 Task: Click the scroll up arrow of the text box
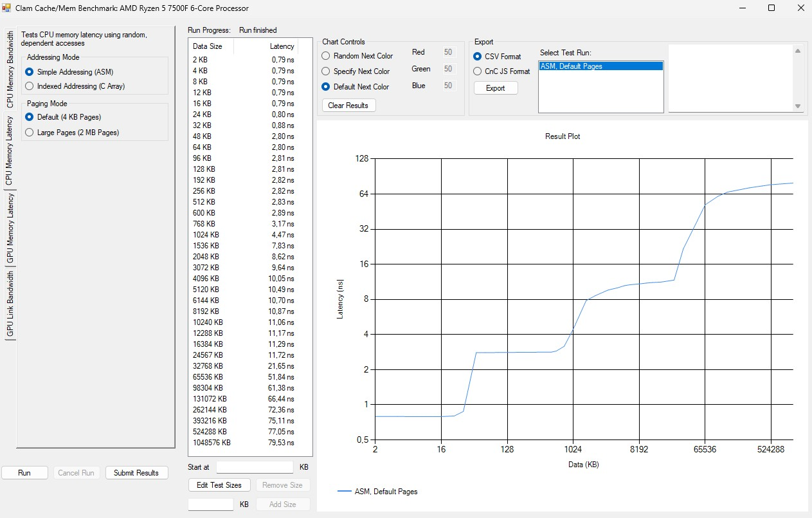798,51
